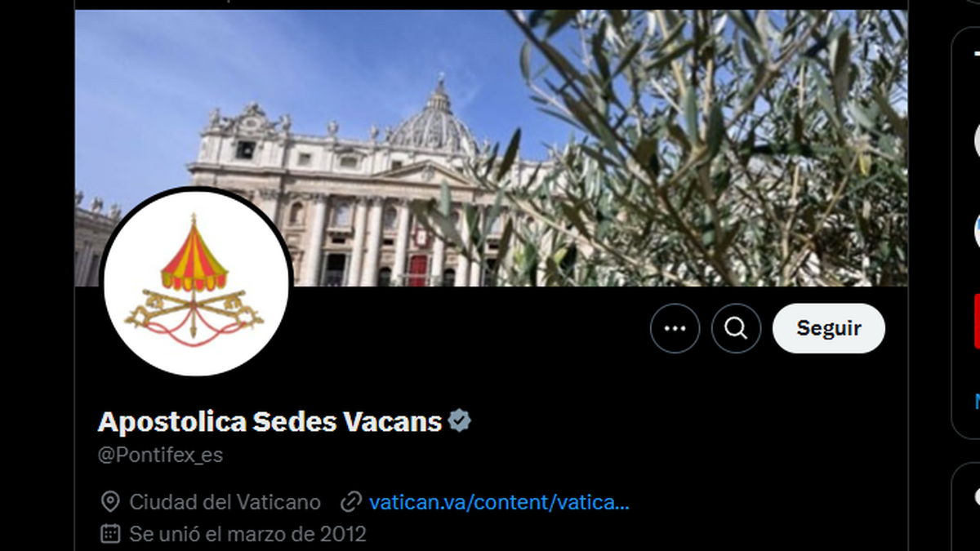The height and width of the screenshot is (551, 980).
Task: Open the St. Peter's Basilica banner photo
Action: click(491, 148)
